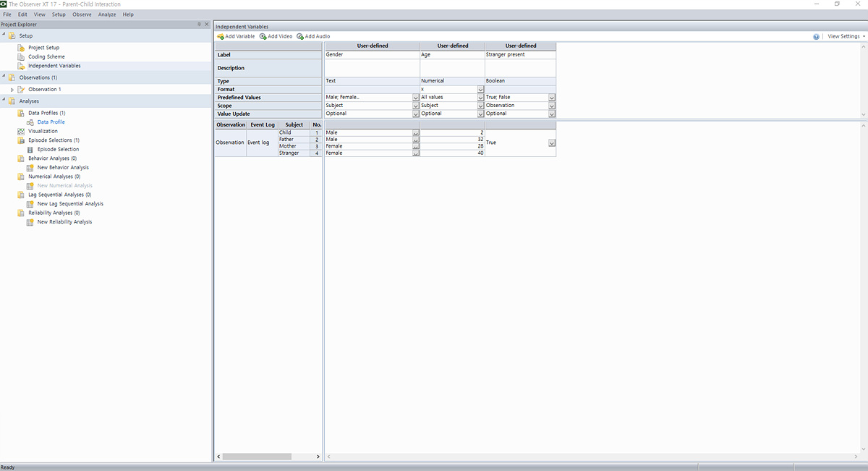Open the Observe menu
This screenshot has width=868, height=471.
pyautogui.click(x=82, y=14)
